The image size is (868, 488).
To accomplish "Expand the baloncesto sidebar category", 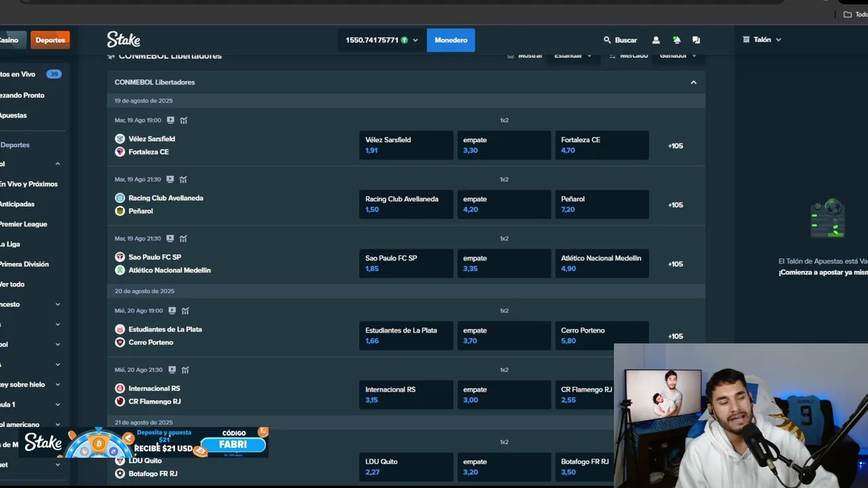I will tap(58, 304).
